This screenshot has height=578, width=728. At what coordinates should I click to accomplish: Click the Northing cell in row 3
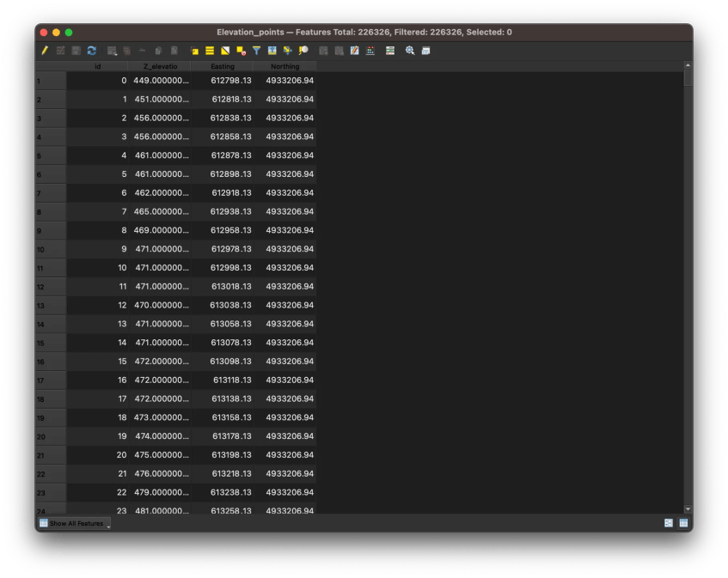[x=285, y=119]
